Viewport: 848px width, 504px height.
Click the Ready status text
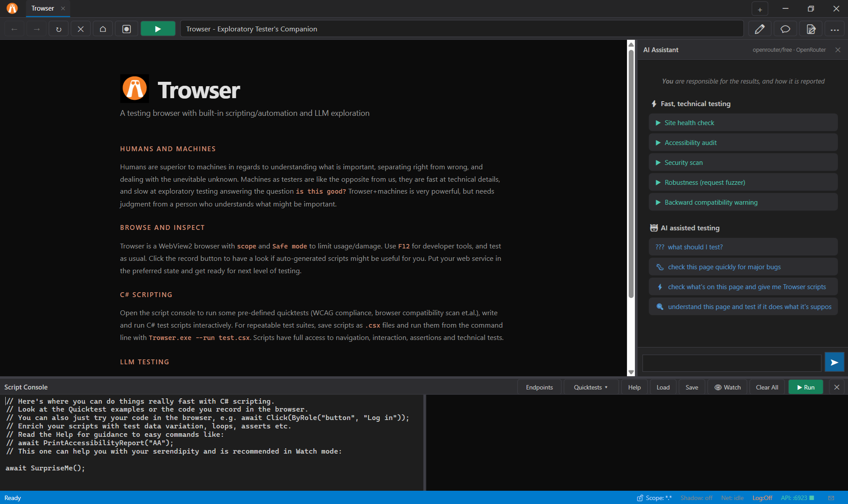[x=12, y=498]
